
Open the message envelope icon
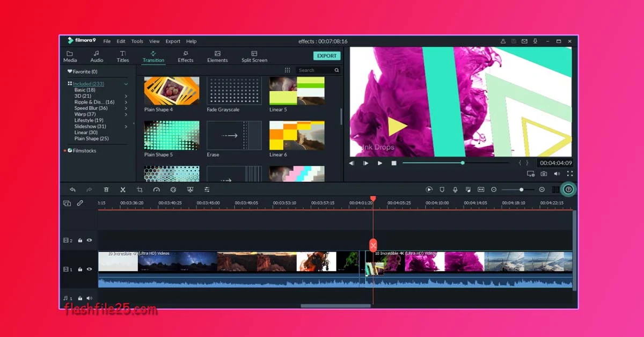524,41
